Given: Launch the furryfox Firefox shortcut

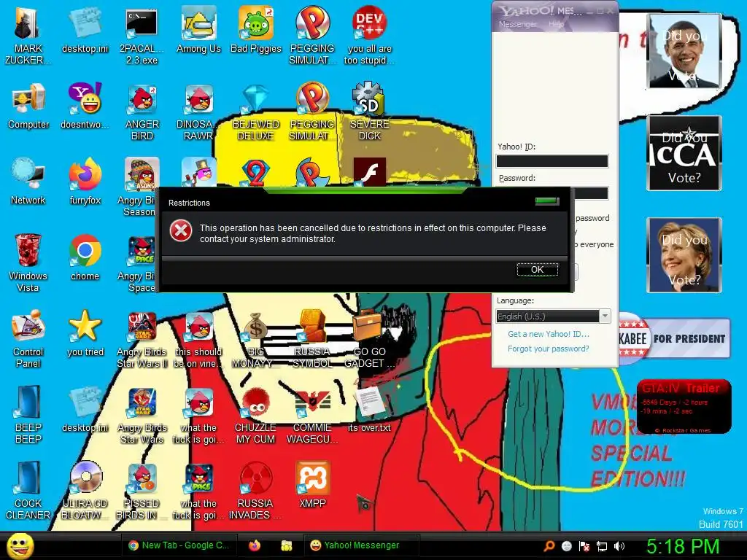Looking at the screenshot, I should click(x=85, y=182).
